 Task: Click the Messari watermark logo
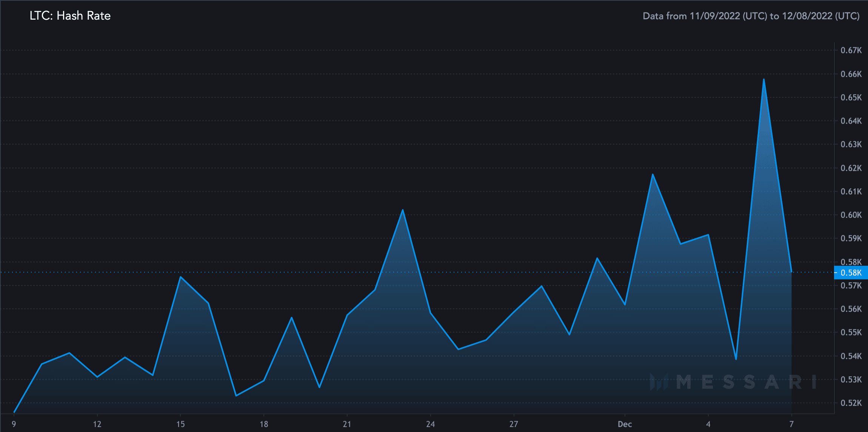733,382
